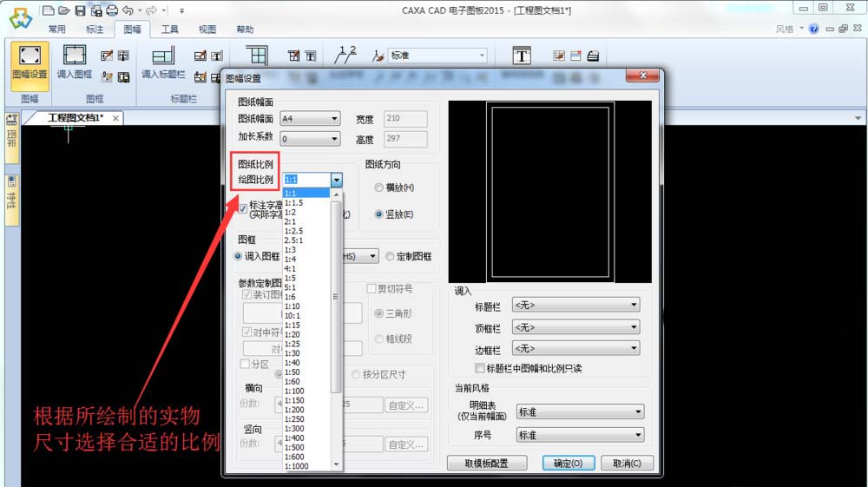
Task: Click the printer-like icon at ribbon right end
Action: click(x=593, y=56)
